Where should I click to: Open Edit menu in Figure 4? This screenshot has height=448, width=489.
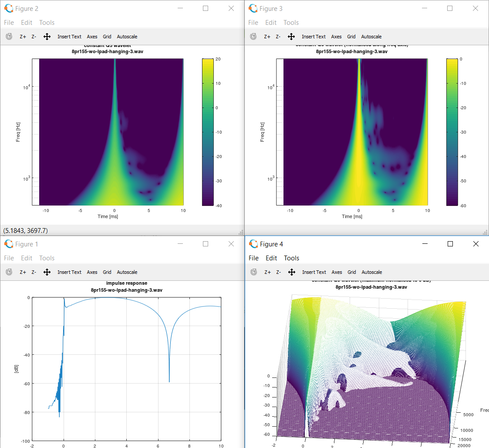point(271,258)
